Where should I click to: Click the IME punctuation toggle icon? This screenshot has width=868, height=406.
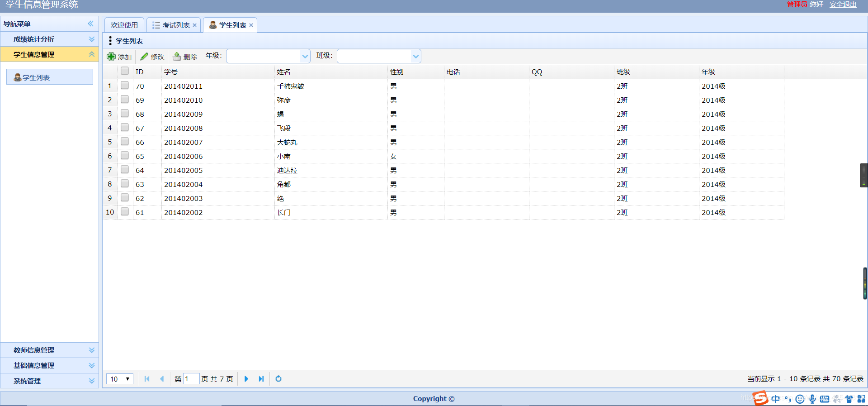(788, 399)
